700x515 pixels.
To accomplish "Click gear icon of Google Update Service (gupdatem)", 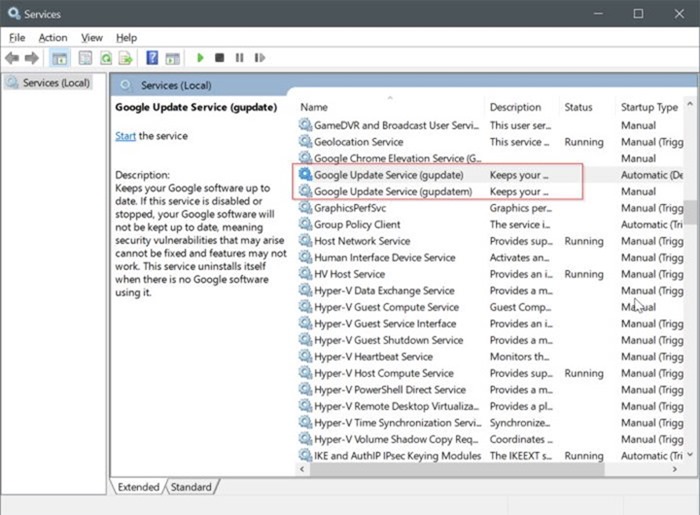I will (305, 191).
